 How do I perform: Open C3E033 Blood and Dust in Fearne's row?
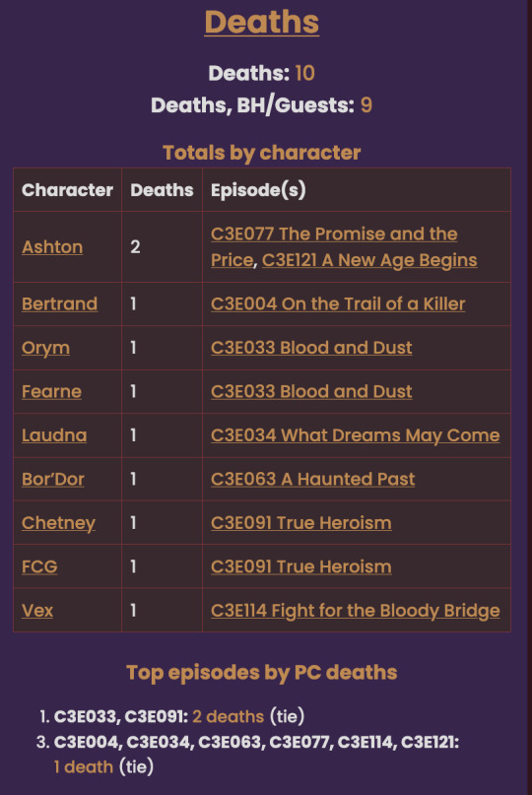pyautogui.click(x=311, y=391)
